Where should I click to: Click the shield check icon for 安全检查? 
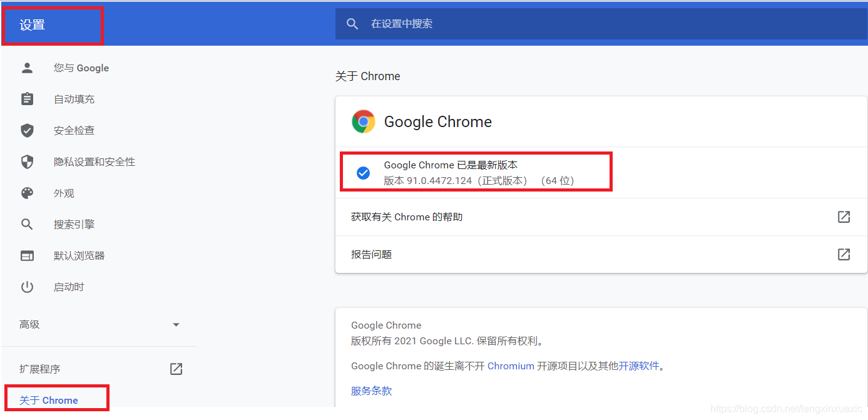tap(27, 130)
